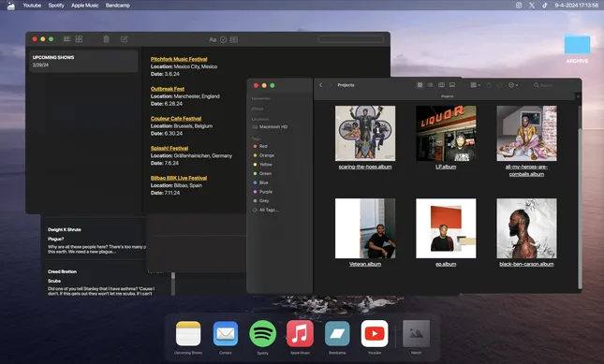This screenshot has height=364, width=604.
Task: Go back in the Projects Finder window
Action: (x=321, y=85)
